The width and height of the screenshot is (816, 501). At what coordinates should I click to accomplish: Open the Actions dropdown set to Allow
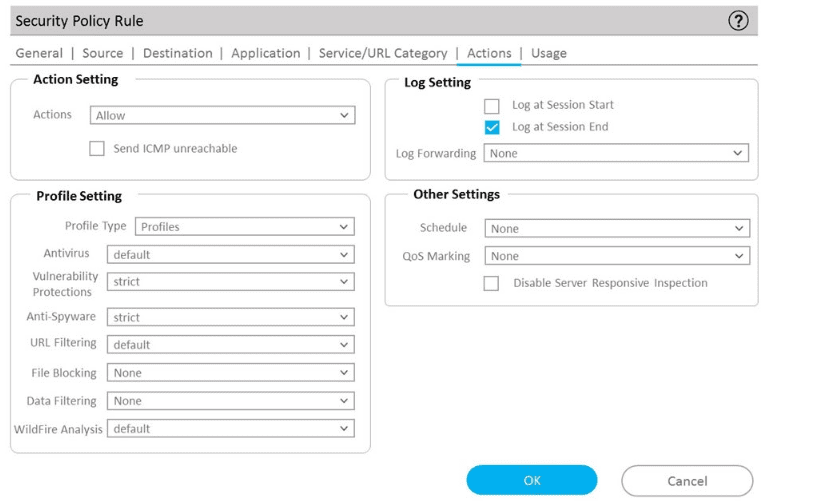222,116
